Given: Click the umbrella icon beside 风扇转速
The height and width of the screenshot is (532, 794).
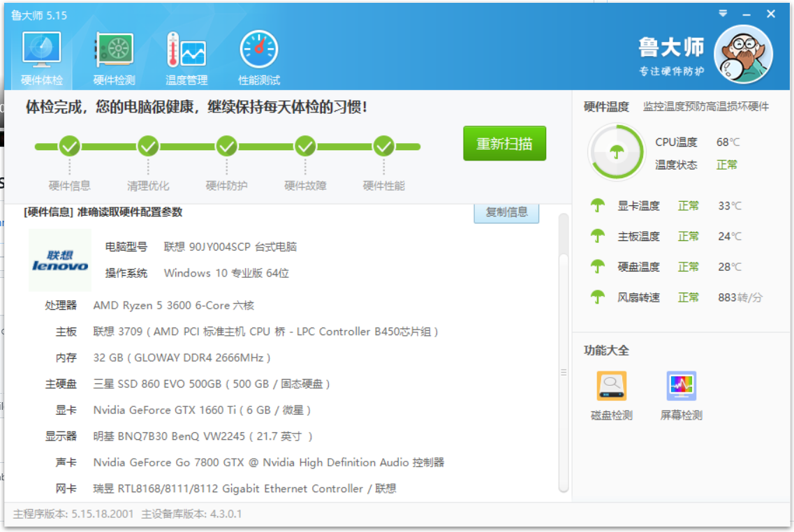Looking at the screenshot, I should click(598, 297).
